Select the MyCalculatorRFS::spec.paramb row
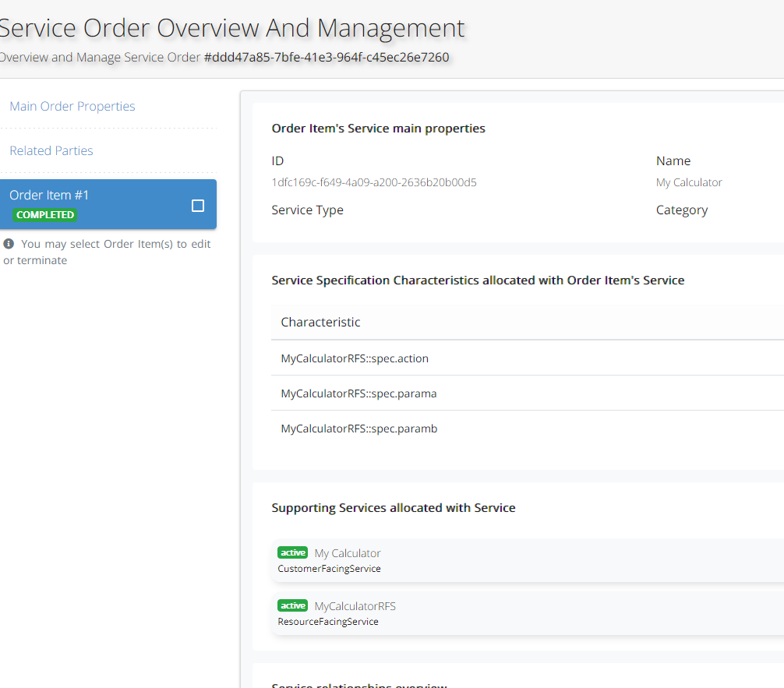 pos(358,429)
